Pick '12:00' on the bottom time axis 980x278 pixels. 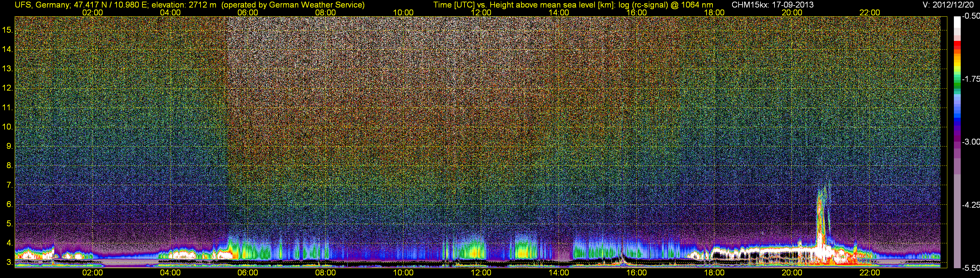click(481, 273)
